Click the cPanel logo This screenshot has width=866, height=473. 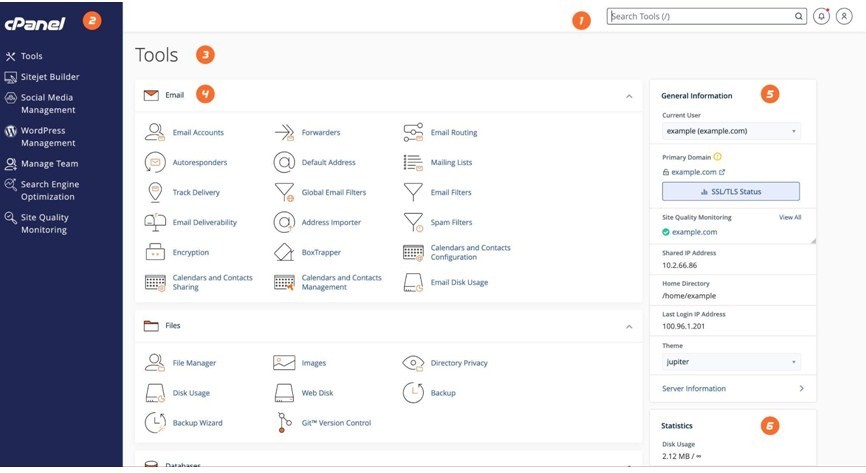pos(35,23)
